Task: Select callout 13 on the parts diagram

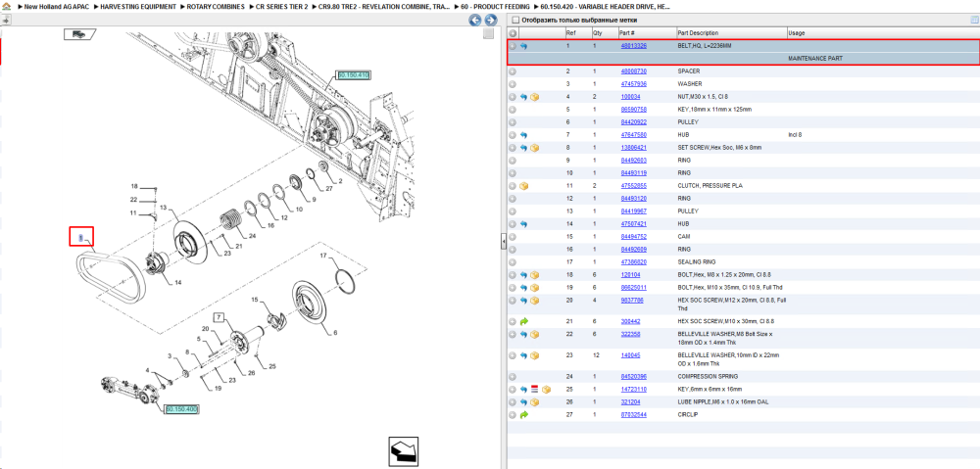Action: (x=163, y=207)
